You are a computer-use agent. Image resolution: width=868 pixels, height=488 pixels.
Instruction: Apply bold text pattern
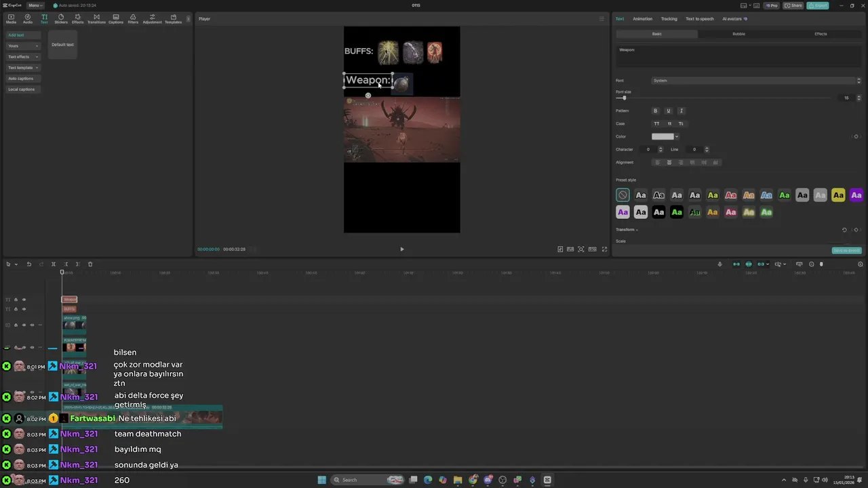click(655, 110)
